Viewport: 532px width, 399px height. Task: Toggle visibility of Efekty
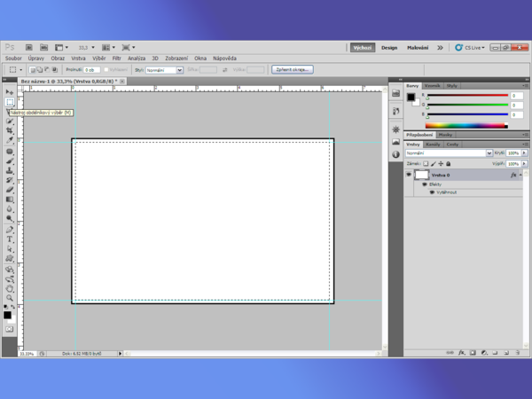pyautogui.click(x=425, y=184)
